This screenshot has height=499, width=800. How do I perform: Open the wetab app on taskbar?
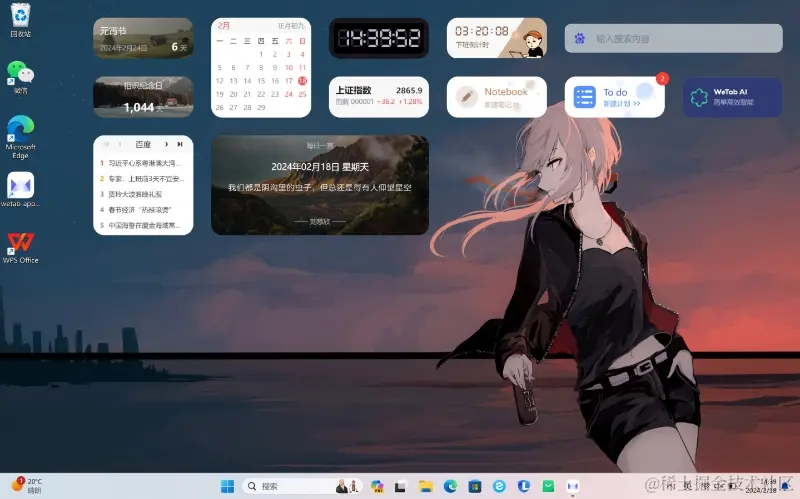coord(572,486)
